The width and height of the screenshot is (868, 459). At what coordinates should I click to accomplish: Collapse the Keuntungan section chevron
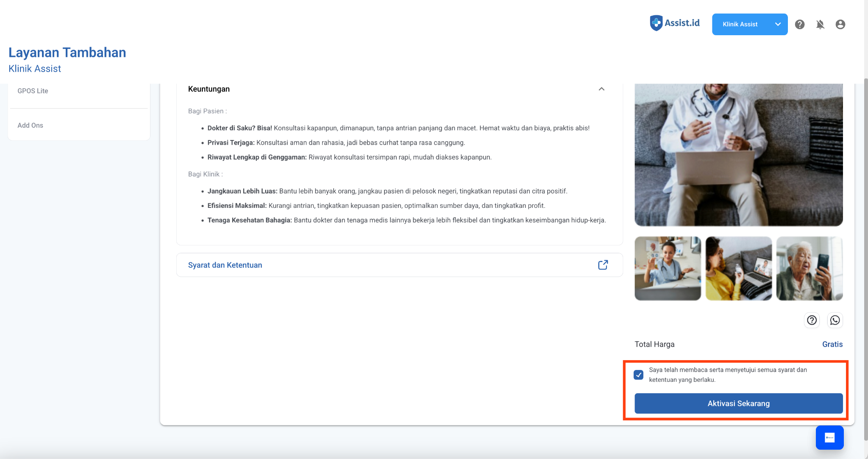click(601, 89)
